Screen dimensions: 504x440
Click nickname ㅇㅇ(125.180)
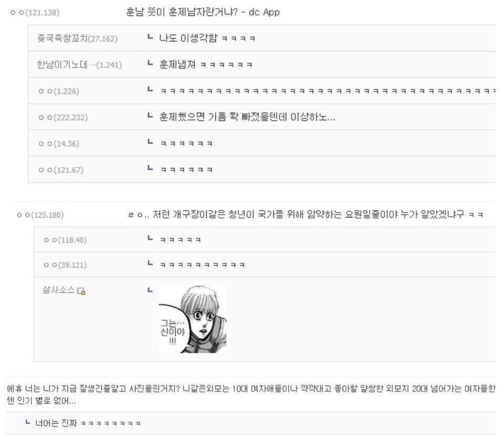pyautogui.click(x=40, y=215)
